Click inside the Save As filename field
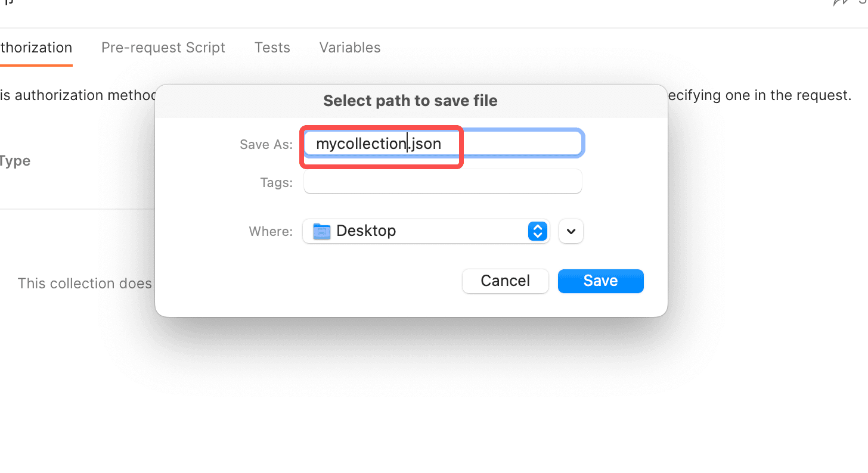The height and width of the screenshot is (473, 868). (443, 144)
